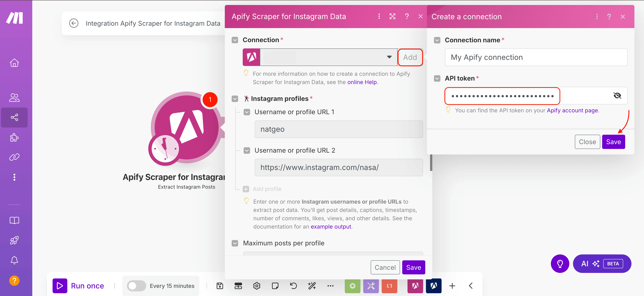This screenshot has width=644, height=296.
Task: Open Connections via the link icon
Action: point(14,157)
